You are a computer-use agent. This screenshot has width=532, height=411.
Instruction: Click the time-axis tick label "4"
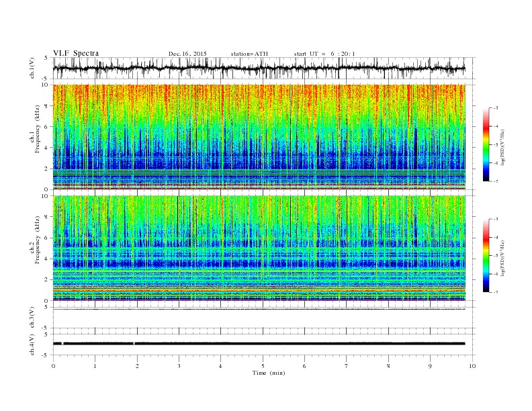(220, 366)
